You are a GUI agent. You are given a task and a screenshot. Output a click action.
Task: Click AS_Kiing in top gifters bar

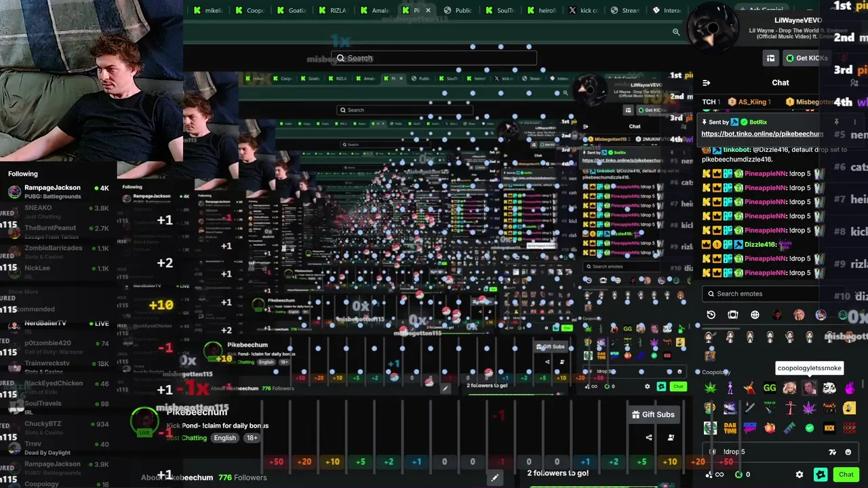(x=752, y=102)
